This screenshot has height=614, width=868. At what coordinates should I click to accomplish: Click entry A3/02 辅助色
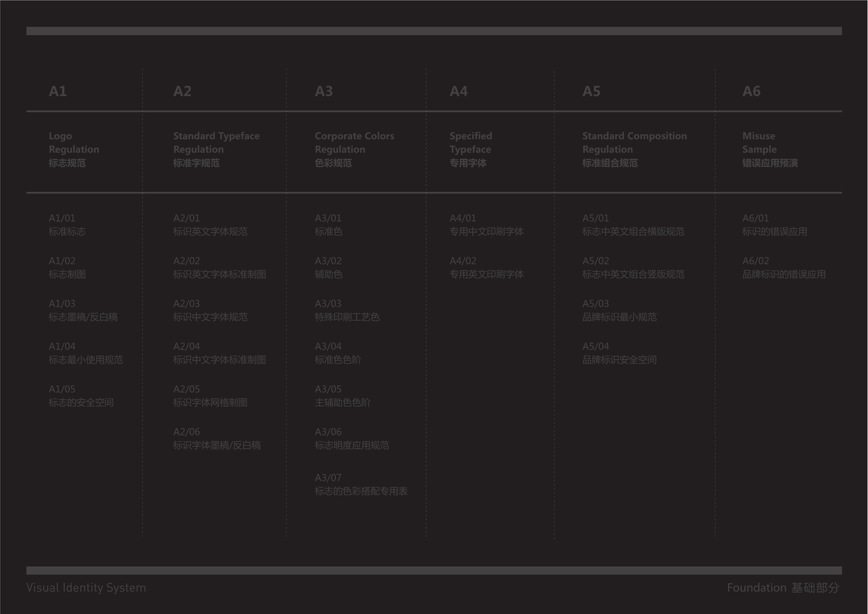pyautogui.click(x=329, y=268)
